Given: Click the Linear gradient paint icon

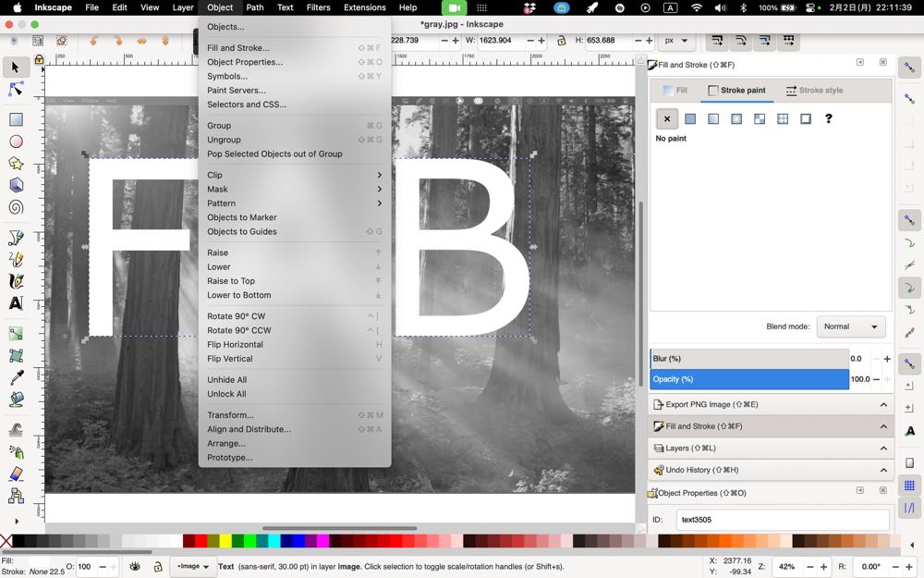Looking at the screenshot, I should 713,119.
